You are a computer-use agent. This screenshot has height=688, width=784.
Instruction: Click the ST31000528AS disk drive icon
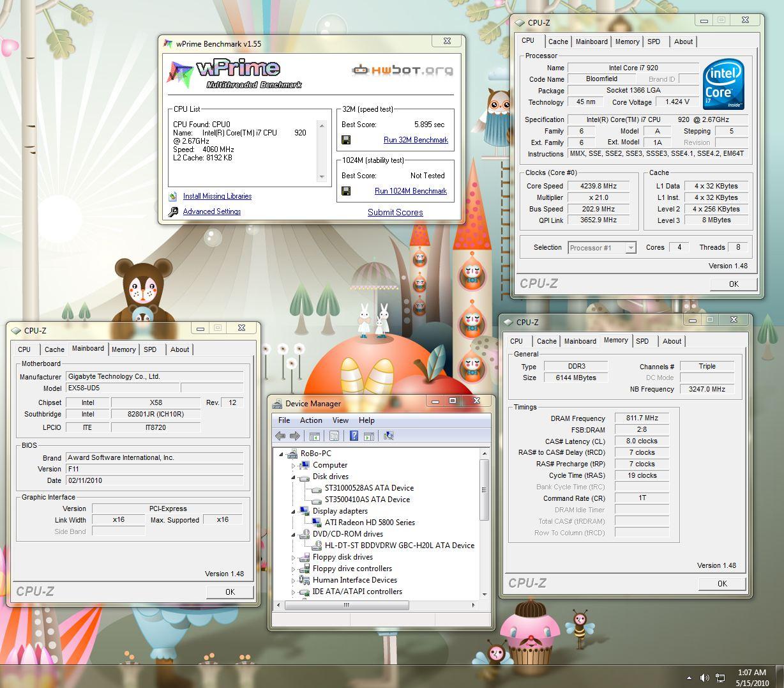317,488
